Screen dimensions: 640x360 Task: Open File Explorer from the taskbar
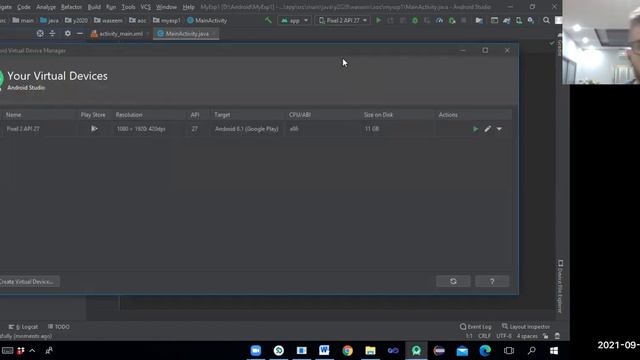[370, 351]
